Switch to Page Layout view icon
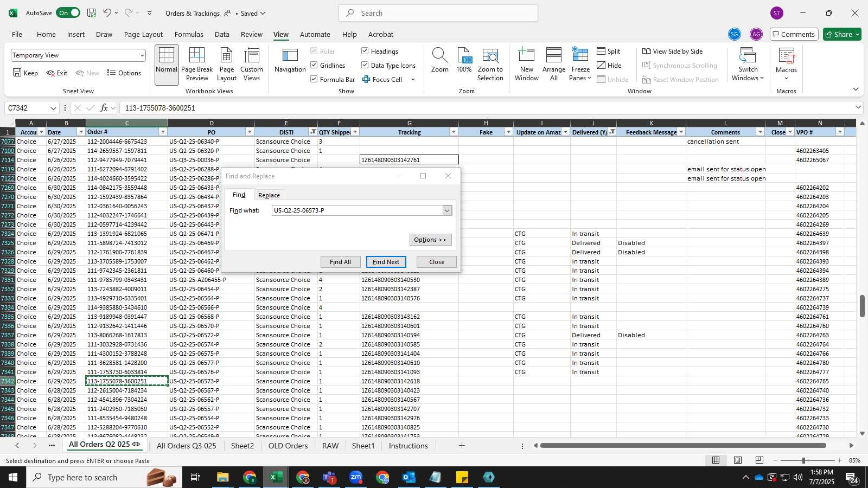Image resolution: width=868 pixels, height=488 pixels. (227, 65)
